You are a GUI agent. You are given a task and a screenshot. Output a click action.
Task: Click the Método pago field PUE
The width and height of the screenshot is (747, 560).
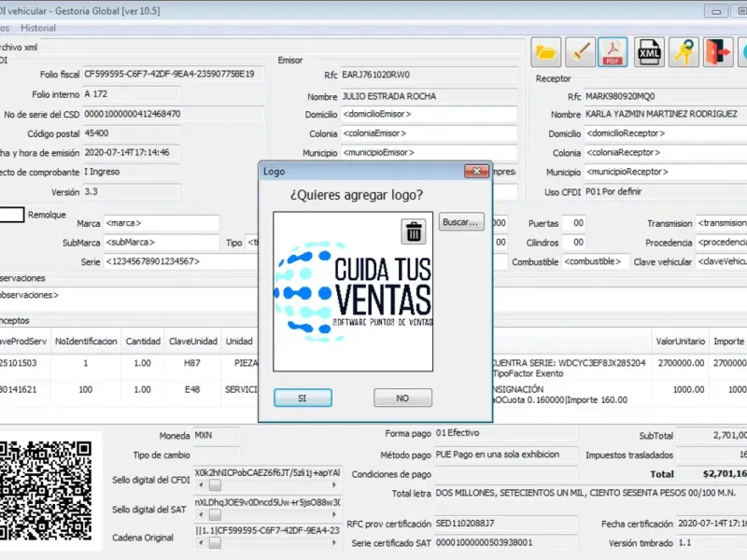[x=505, y=455]
